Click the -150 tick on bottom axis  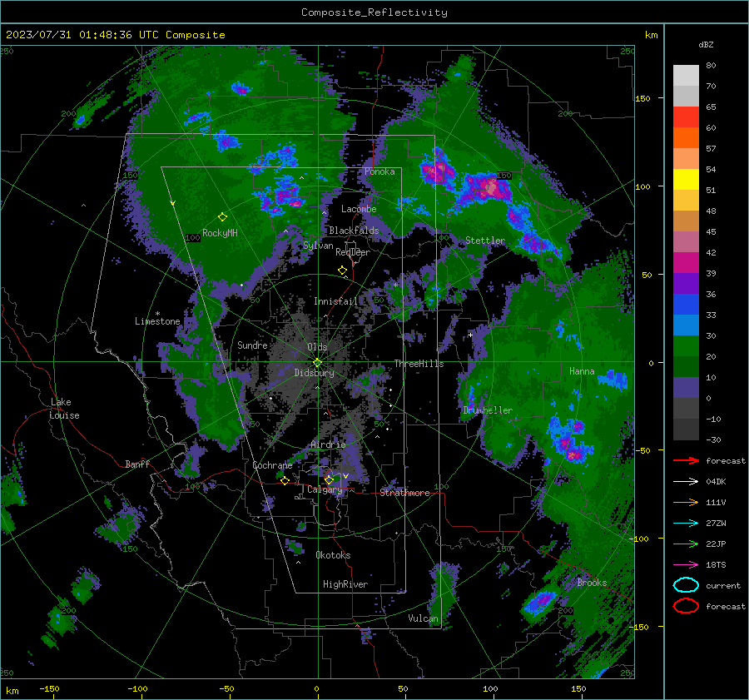click(x=49, y=688)
